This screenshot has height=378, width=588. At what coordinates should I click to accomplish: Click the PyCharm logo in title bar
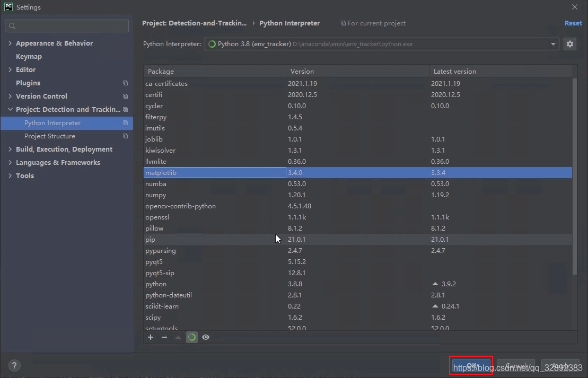(8, 7)
